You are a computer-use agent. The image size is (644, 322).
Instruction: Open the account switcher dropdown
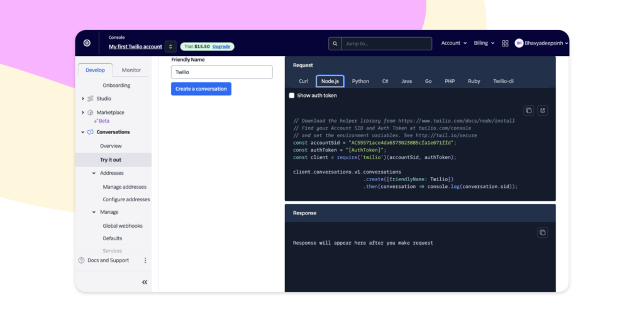(170, 47)
